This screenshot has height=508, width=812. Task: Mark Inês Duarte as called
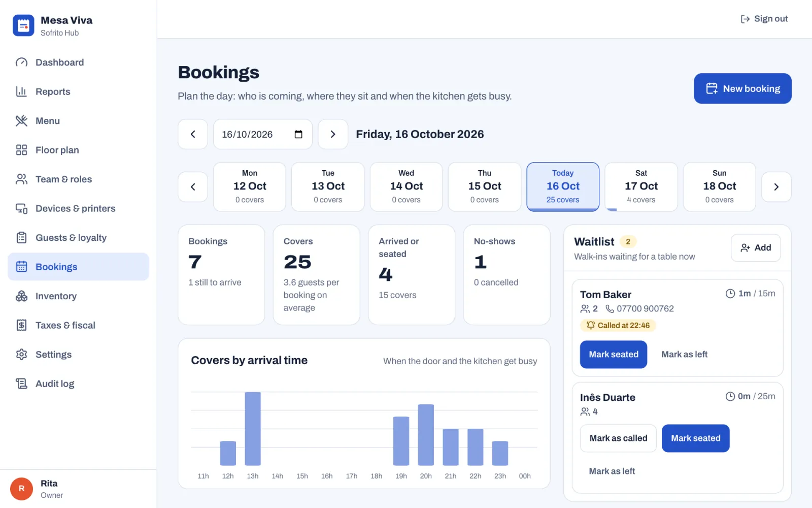click(x=618, y=438)
